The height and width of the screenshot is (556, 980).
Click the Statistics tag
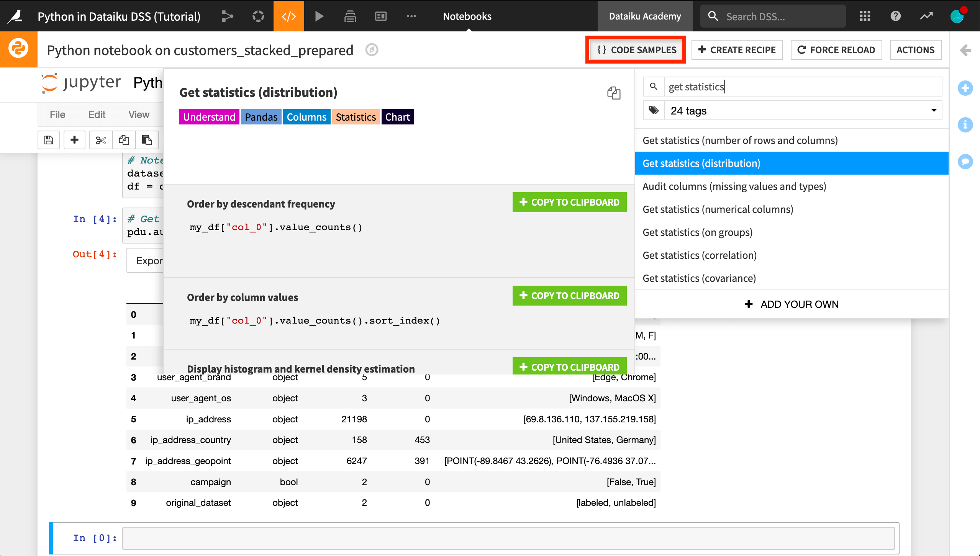356,117
